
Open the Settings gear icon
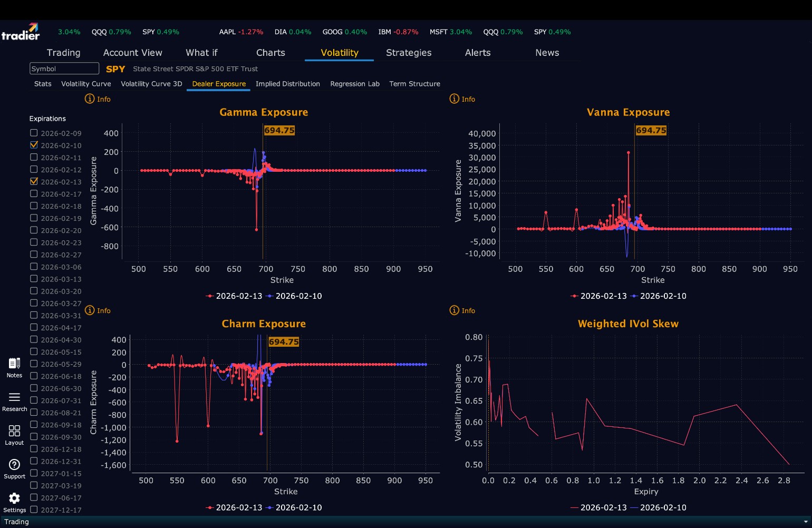pyautogui.click(x=14, y=498)
